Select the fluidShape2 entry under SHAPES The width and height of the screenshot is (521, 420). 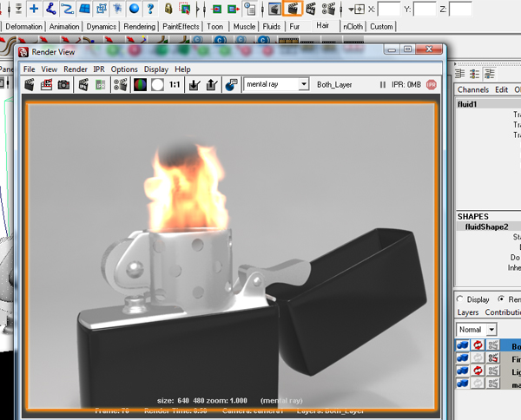point(486,226)
